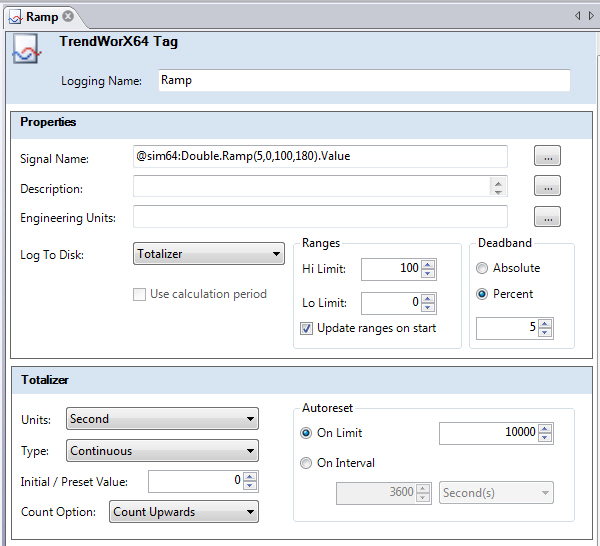Click tab scroll left arrow
Image resolution: width=600 pixels, height=546 pixels.
point(577,16)
